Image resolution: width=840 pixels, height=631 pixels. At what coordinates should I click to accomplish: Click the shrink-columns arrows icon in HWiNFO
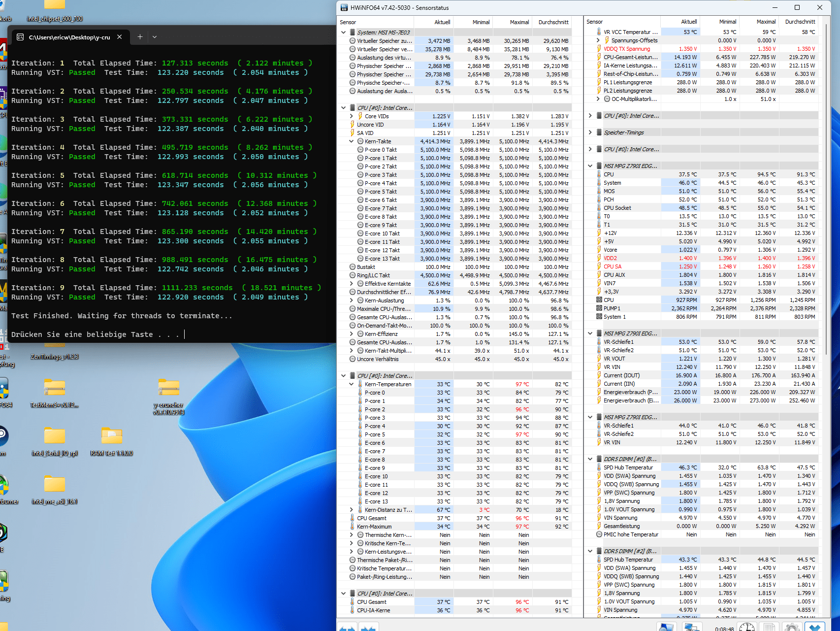(369, 627)
